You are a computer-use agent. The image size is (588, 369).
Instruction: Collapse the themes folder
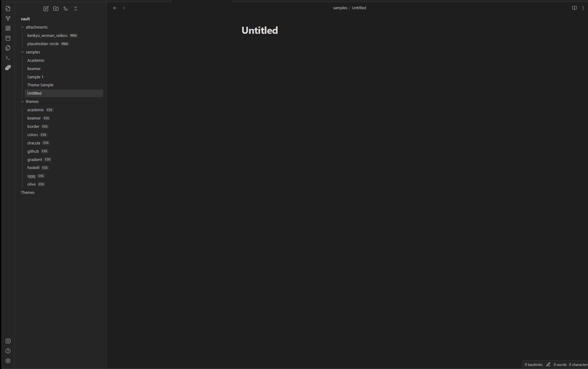[x=22, y=102]
